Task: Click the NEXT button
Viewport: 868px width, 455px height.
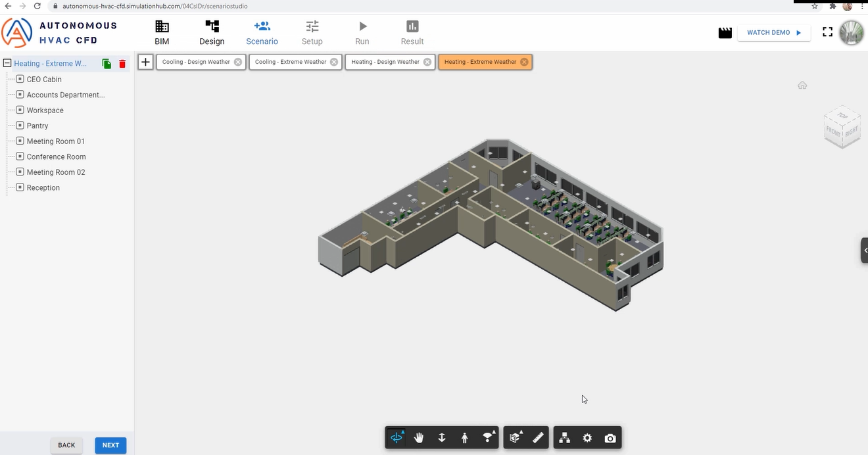Action: click(110, 445)
